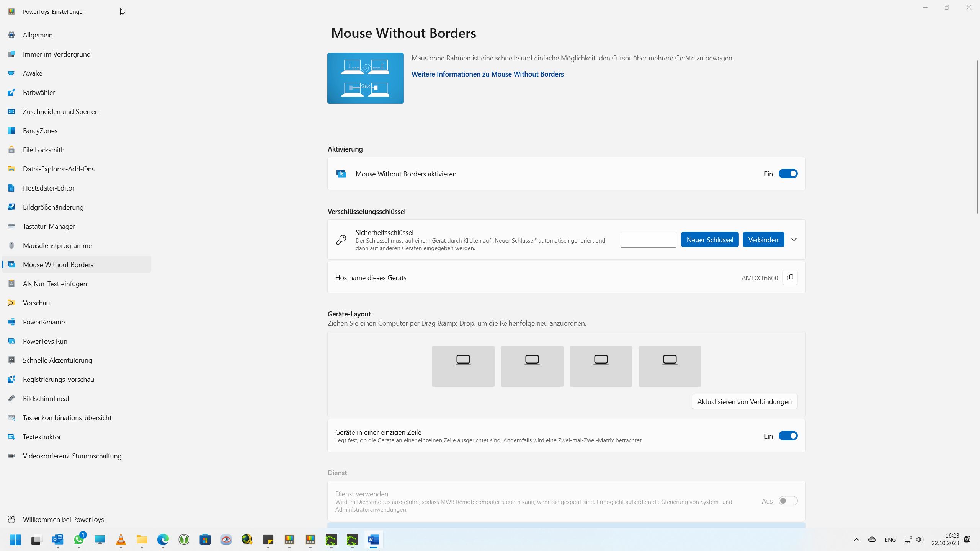
Task: Open Word from the taskbar
Action: coord(373,540)
